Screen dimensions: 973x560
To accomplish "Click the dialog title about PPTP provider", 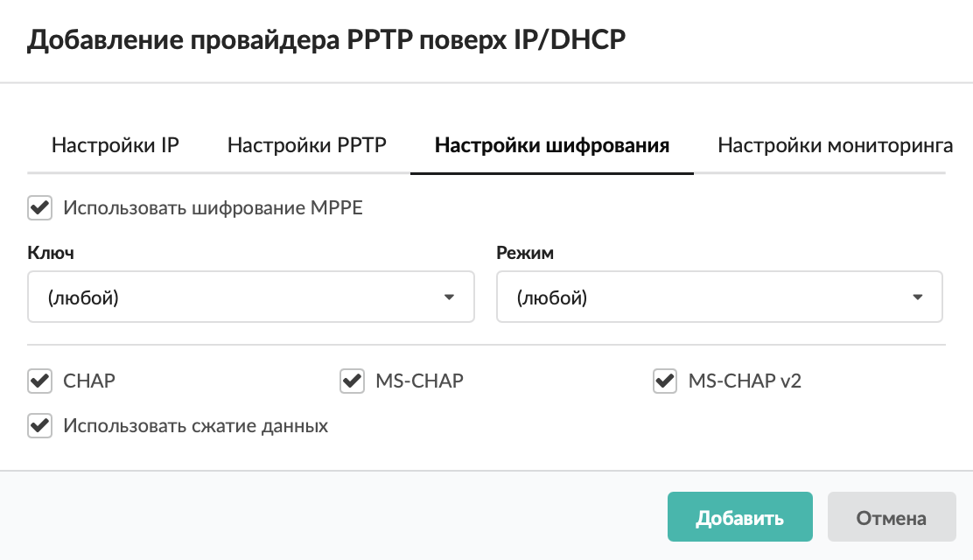I will point(326,41).
